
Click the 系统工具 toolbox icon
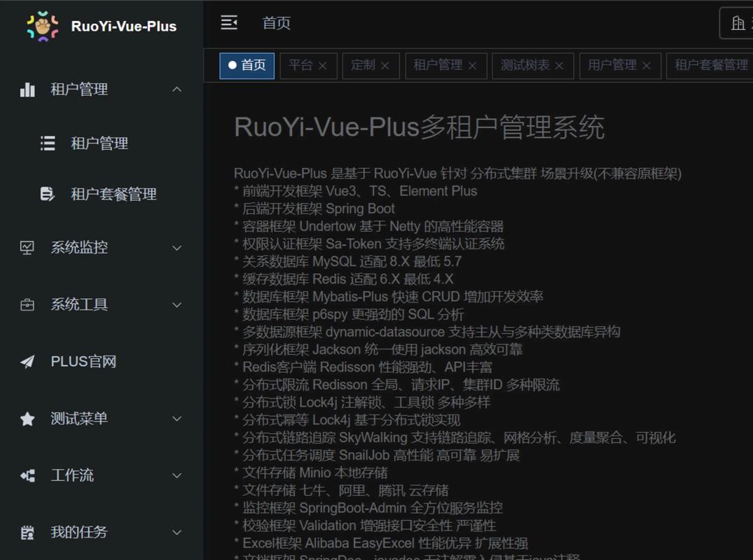(27, 304)
